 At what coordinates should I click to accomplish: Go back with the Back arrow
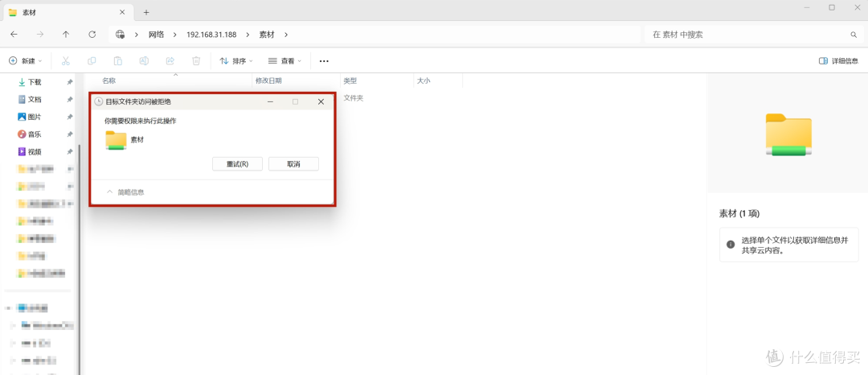point(14,35)
